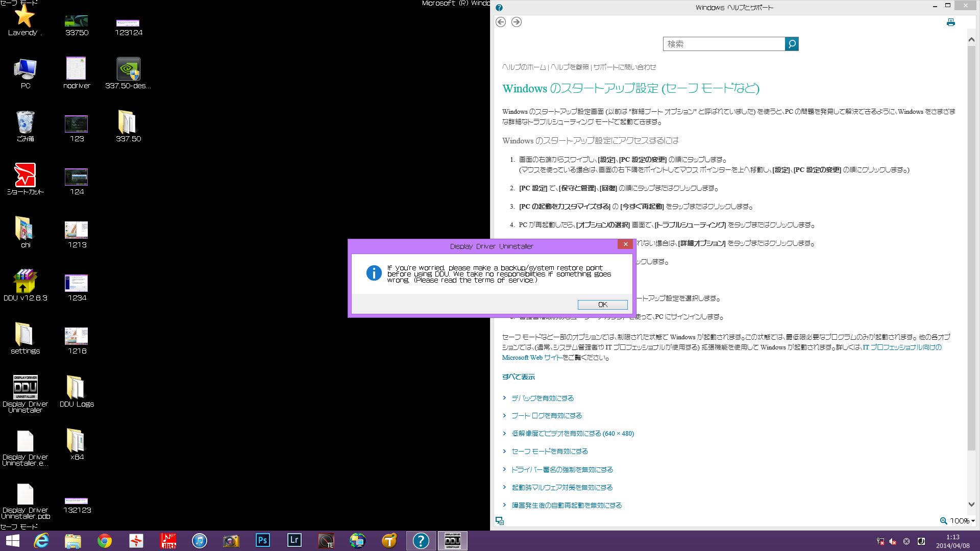The width and height of the screenshot is (980, 551).
Task: Open ヘルプを参照 link
Action: pos(570,67)
